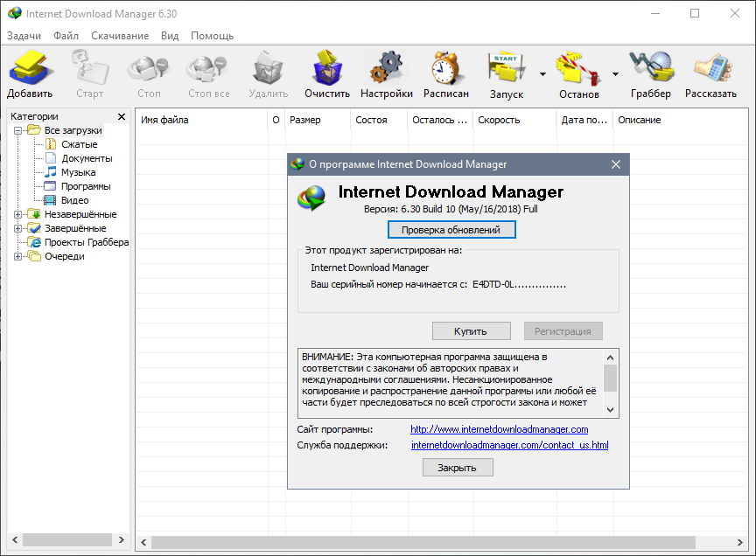Image resolution: width=756 pixels, height=556 pixels.
Task: Click the Останов queue stop icon
Action: 578,67
